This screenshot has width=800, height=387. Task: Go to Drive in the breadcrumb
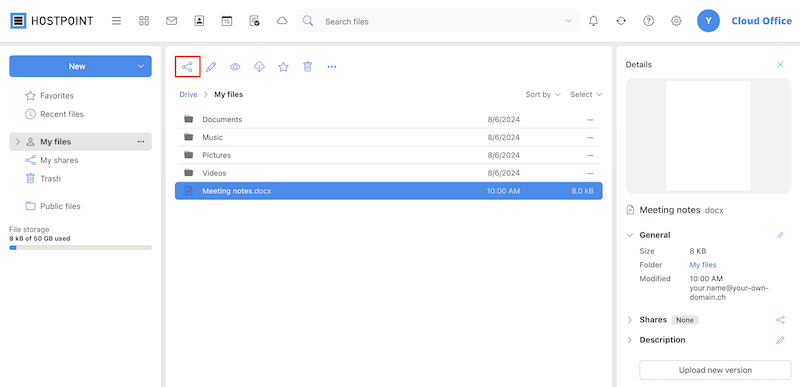[188, 94]
